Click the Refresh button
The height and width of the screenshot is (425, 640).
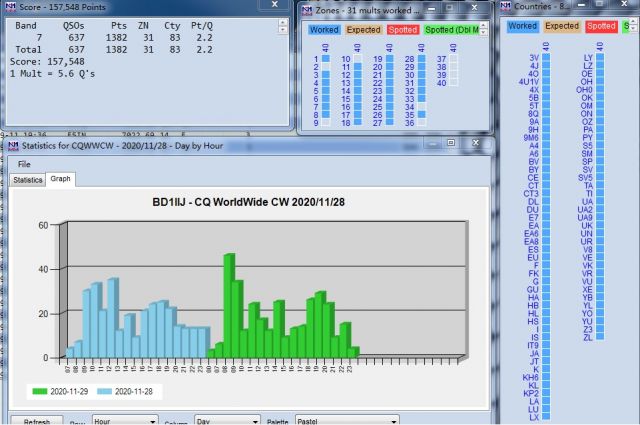pos(37,421)
